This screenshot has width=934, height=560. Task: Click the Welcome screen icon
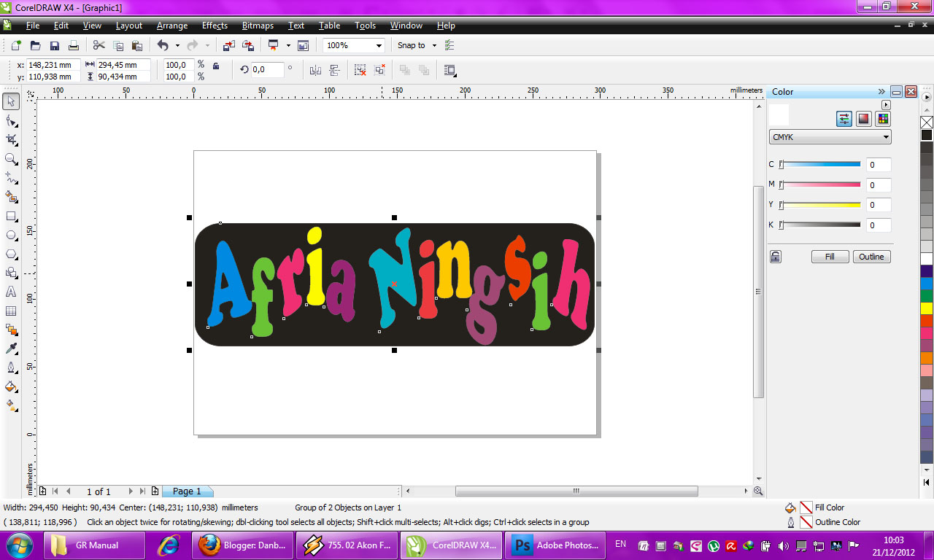(x=304, y=45)
